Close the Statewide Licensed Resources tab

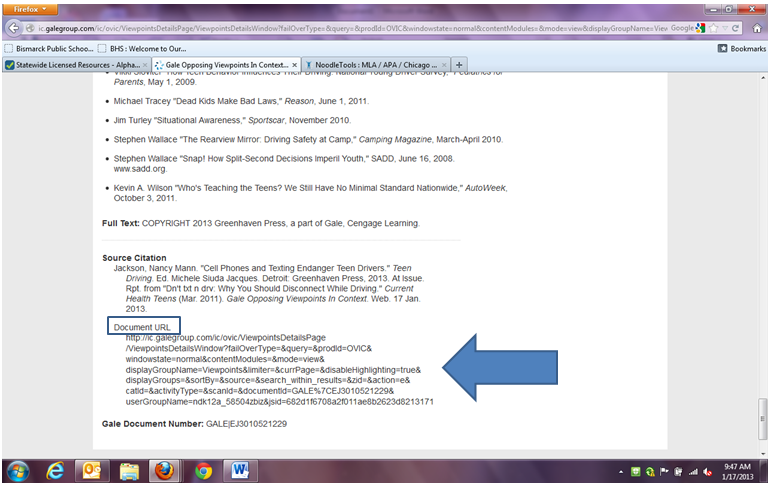145,65
